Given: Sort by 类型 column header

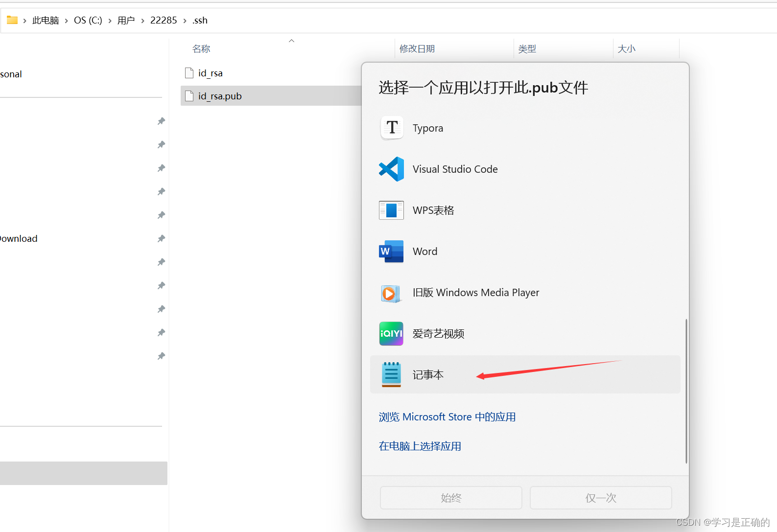Looking at the screenshot, I should pos(527,48).
